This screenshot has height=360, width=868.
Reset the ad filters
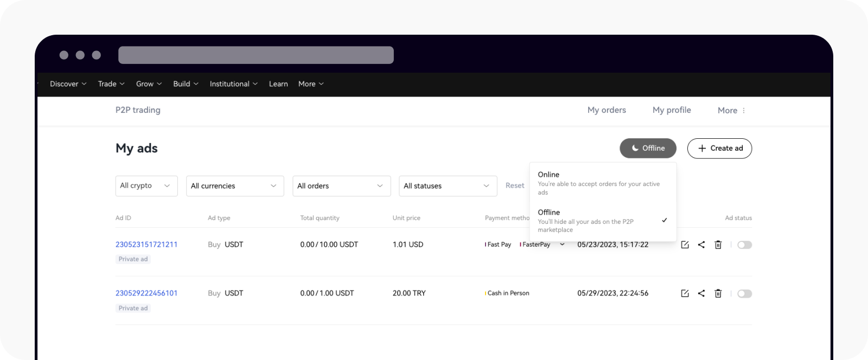pyautogui.click(x=515, y=186)
